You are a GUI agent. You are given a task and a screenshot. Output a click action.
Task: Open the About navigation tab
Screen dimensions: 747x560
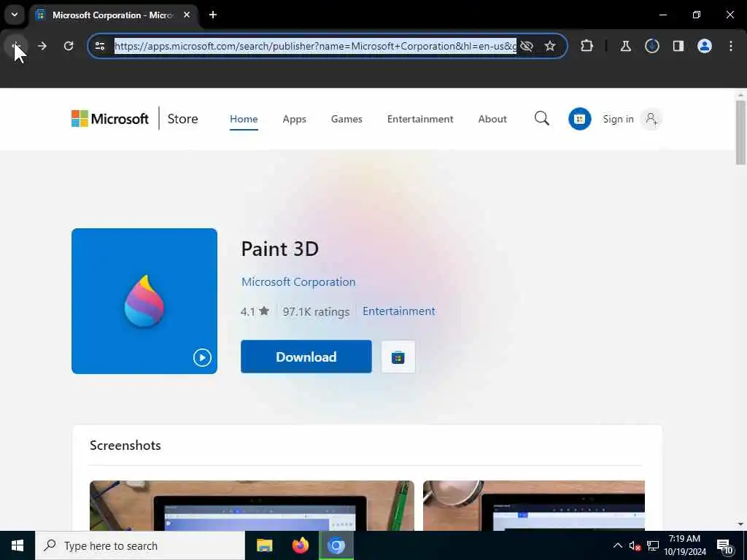[x=492, y=119]
